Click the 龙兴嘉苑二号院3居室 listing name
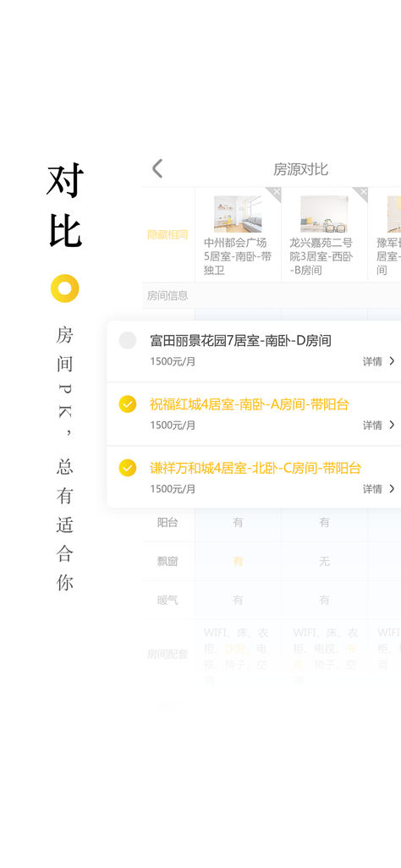This screenshot has width=401, height=868. pyautogui.click(x=321, y=256)
